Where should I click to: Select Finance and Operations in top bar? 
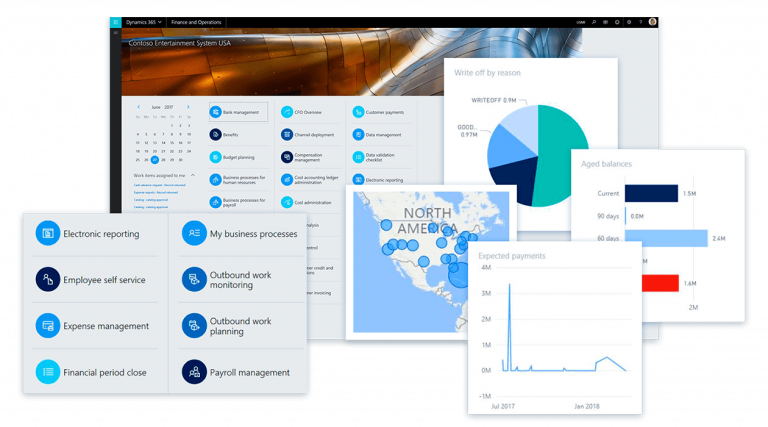pyautogui.click(x=196, y=22)
